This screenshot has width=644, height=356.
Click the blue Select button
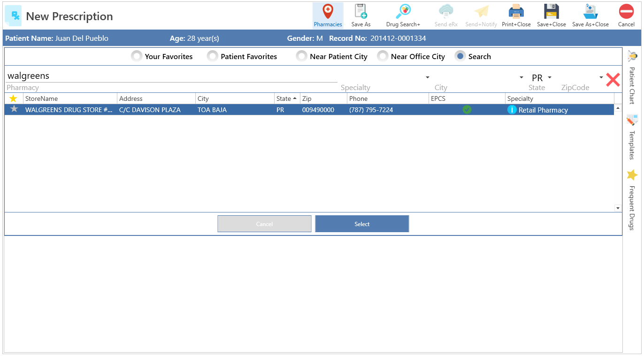362,224
